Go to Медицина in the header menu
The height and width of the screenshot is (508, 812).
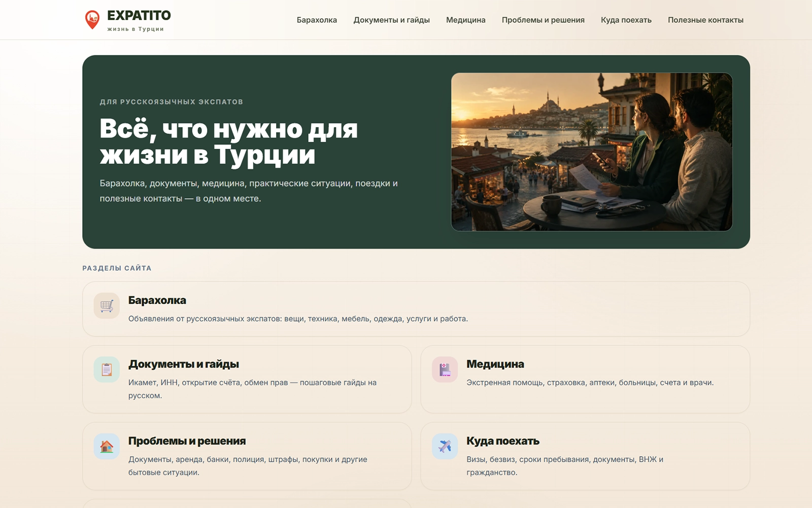pyautogui.click(x=465, y=20)
